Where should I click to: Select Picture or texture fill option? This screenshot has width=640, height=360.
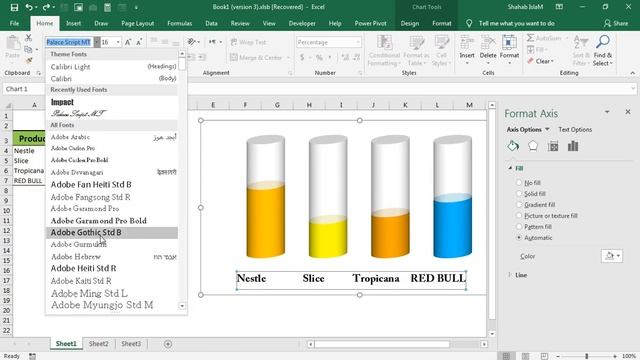519,216
